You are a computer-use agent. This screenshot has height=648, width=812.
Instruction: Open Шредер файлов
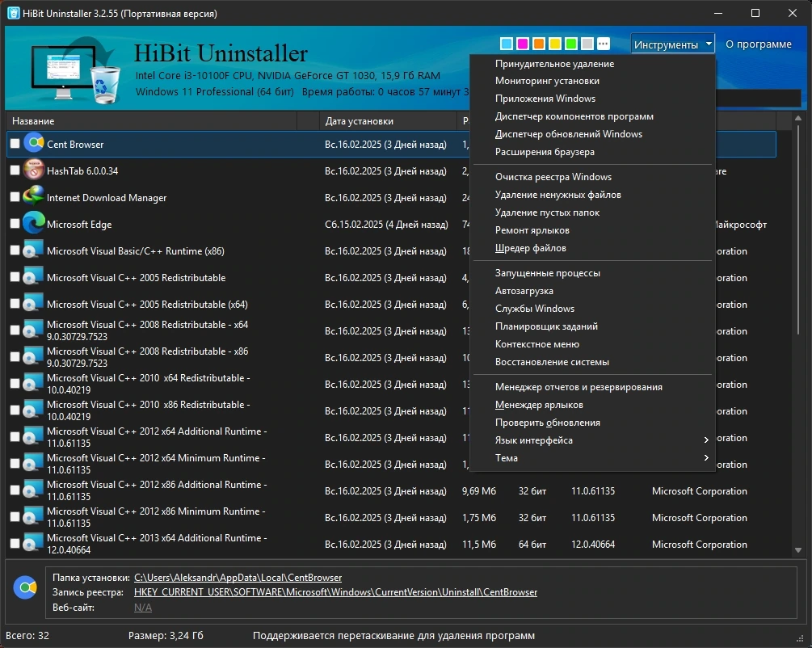593,248
